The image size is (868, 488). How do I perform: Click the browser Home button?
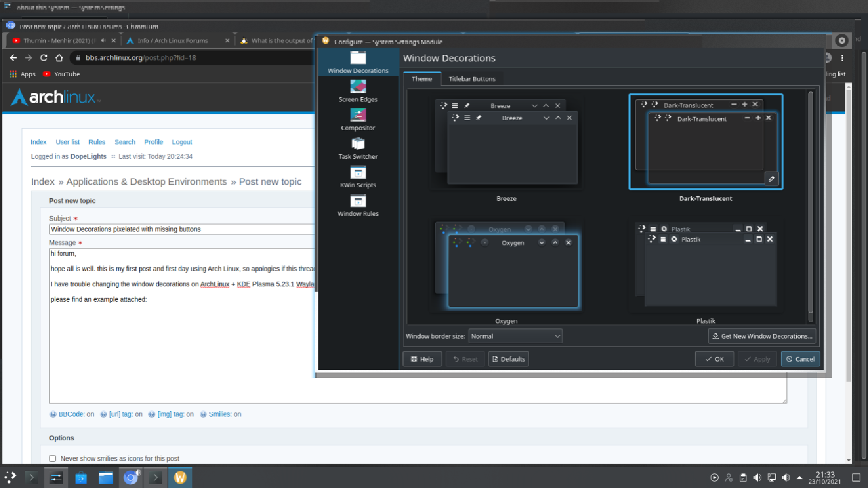click(59, 58)
